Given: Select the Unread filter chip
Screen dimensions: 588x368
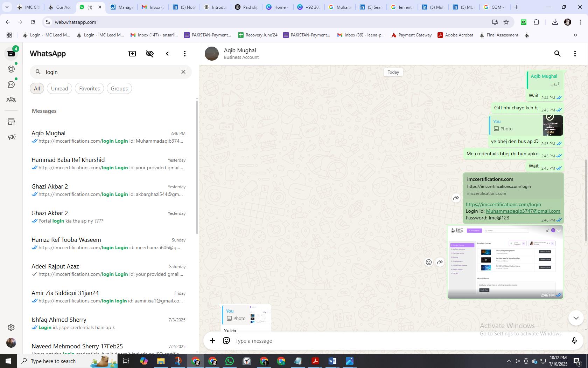Looking at the screenshot, I should tap(59, 88).
